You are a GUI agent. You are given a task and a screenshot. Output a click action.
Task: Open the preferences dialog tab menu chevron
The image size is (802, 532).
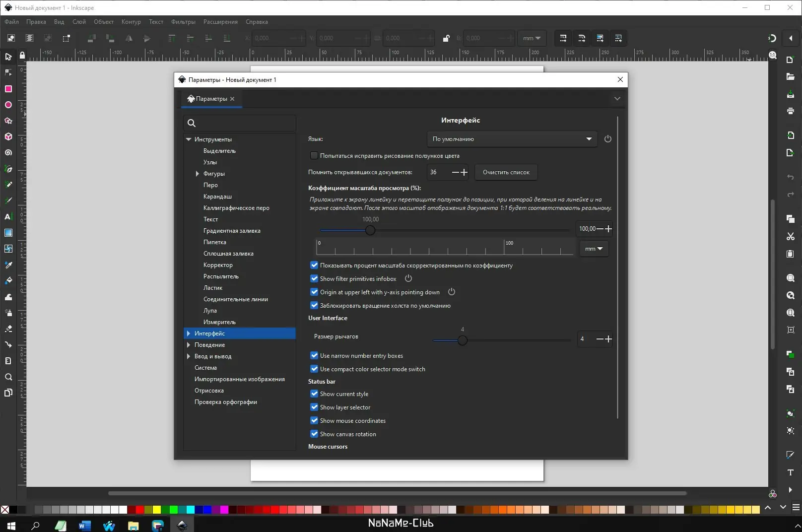tap(617, 99)
